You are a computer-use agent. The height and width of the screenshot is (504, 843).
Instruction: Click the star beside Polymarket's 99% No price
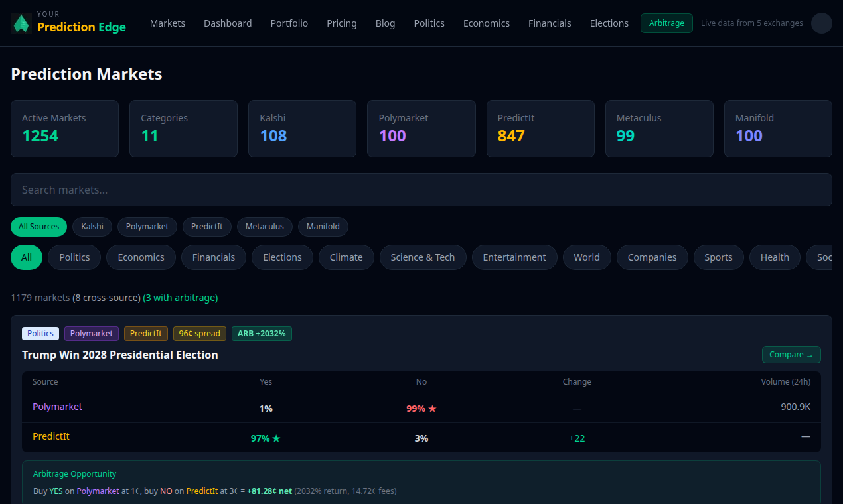[433, 409]
